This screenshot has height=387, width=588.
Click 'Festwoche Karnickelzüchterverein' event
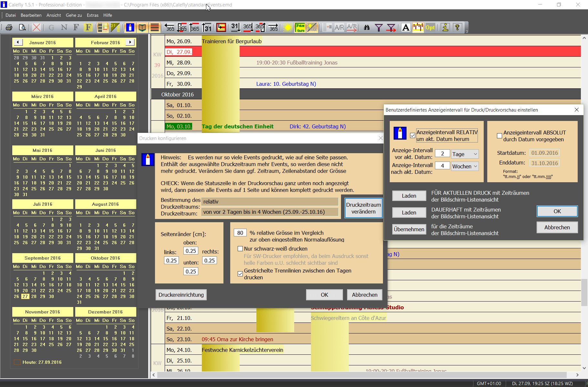pyautogui.click(x=242, y=350)
